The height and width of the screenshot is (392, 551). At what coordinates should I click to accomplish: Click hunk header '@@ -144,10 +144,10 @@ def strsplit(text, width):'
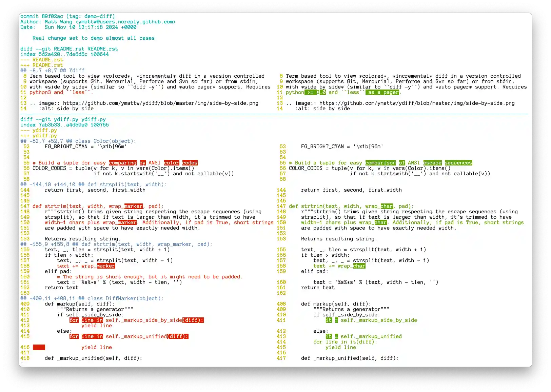coord(94,184)
